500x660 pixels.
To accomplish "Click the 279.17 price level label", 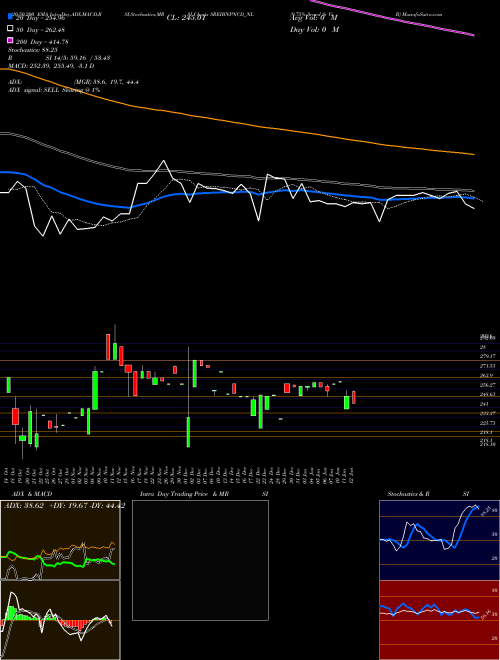I will click(486, 356).
